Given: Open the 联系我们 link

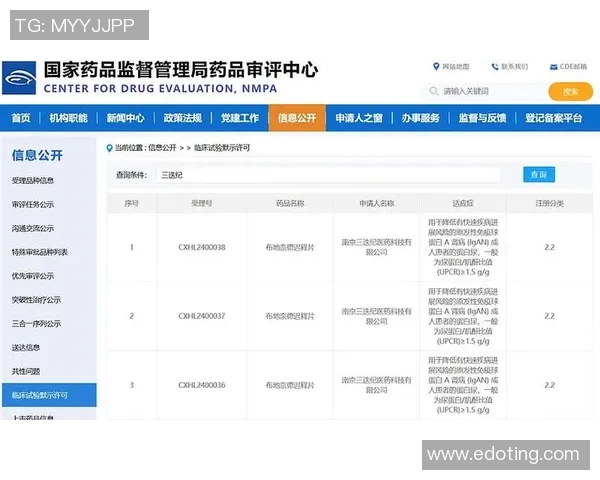Looking at the screenshot, I should 515,67.
